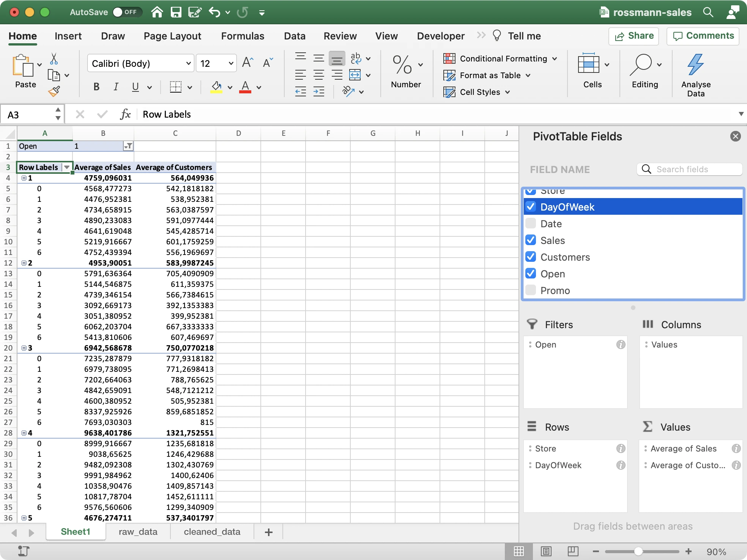Screen dimensions: 747x560
Task: Click the Undo button
Action: click(x=214, y=12)
